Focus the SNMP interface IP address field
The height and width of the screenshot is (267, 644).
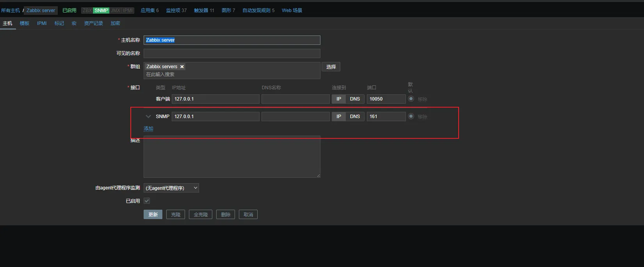215,117
